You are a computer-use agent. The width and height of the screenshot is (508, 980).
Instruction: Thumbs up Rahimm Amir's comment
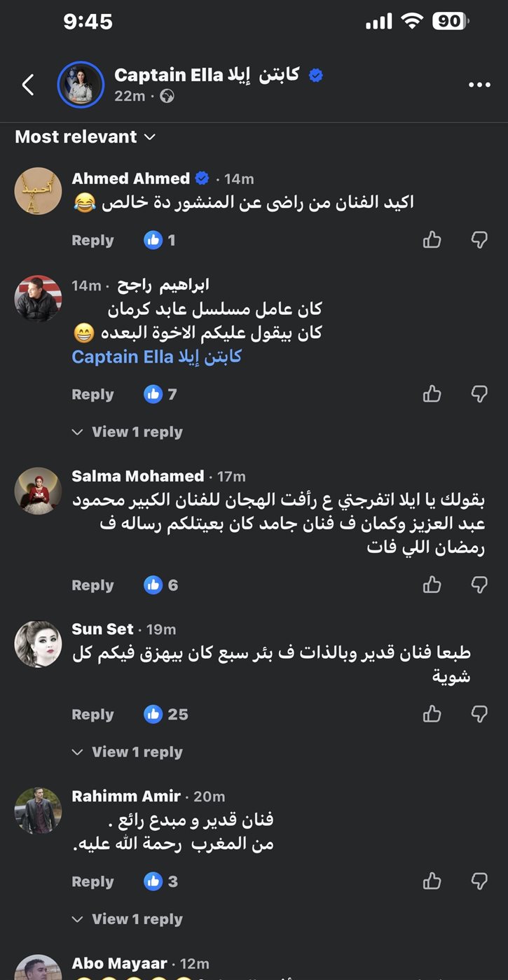[432, 881]
